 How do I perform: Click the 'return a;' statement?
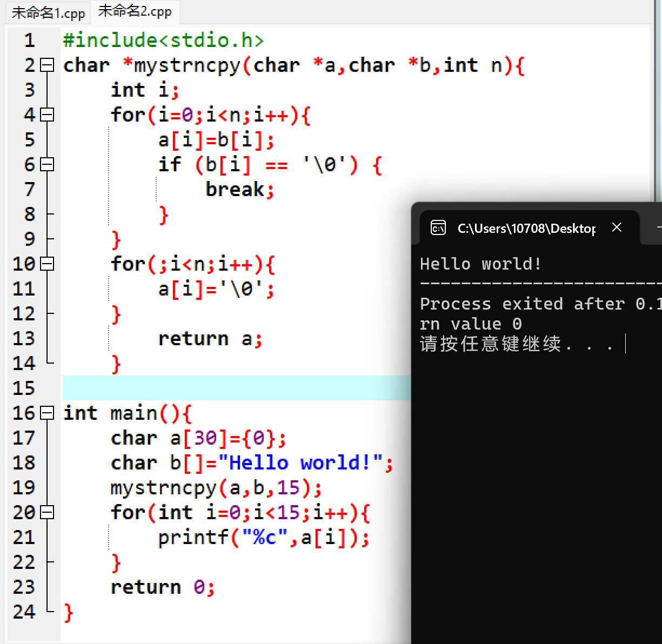pyautogui.click(x=210, y=339)
